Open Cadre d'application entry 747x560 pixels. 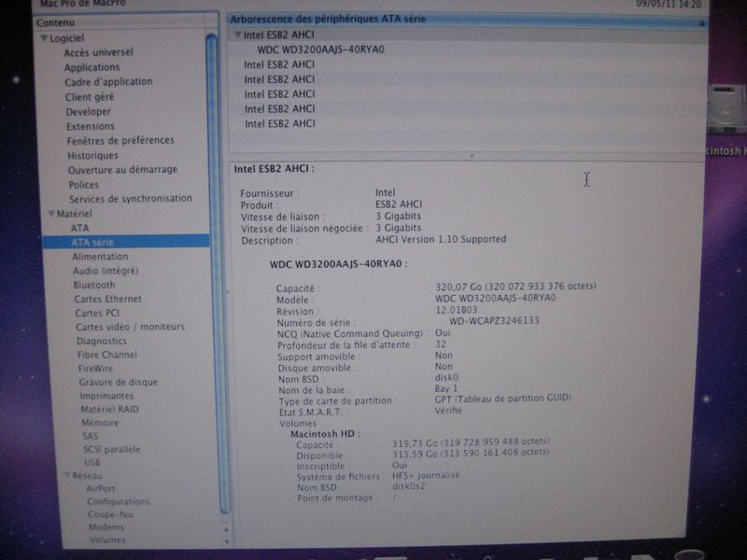click(108, 82)
